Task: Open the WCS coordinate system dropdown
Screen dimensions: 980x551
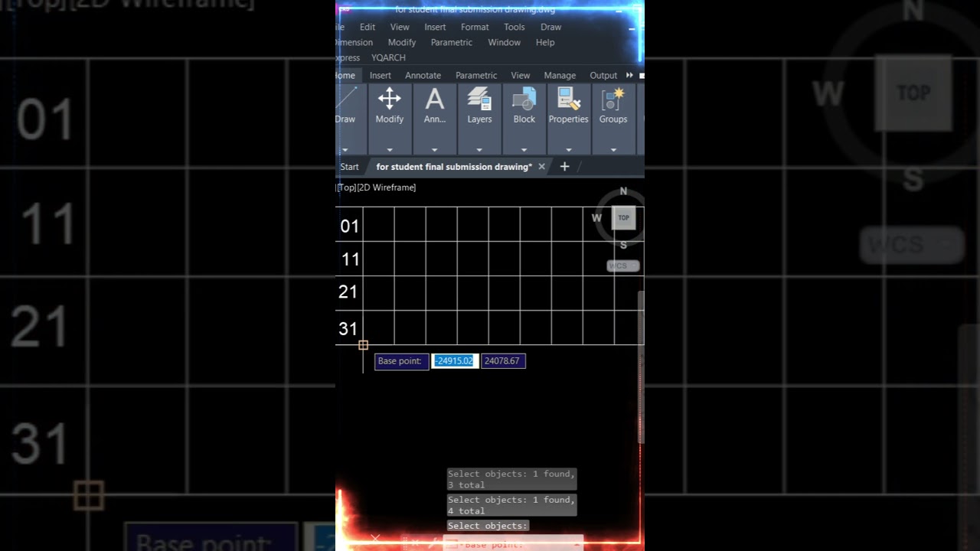Action: (x=623, y=266)
